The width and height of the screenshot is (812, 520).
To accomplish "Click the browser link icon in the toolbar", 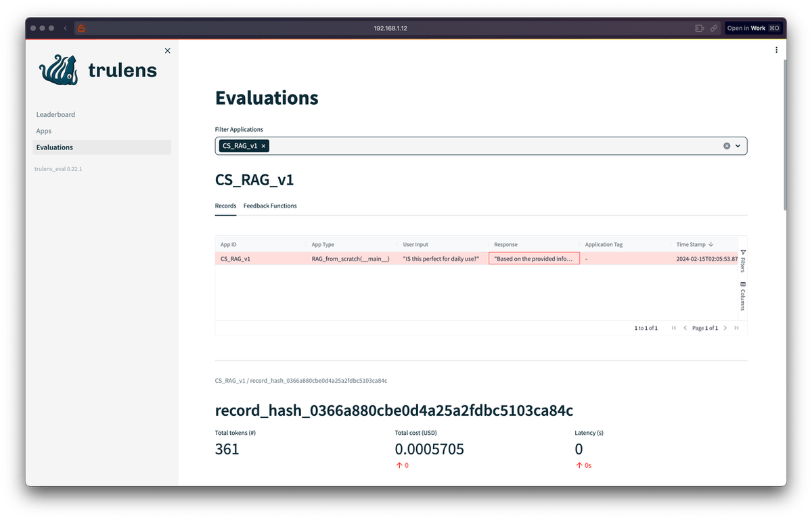I will (x=713, y=28).
